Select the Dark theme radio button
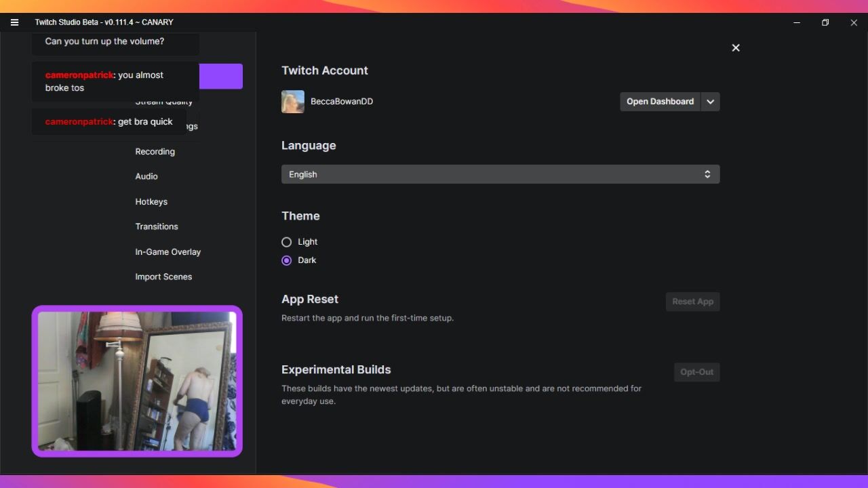Image resolution: width=868 pixels, height=488 pixels. tap(287, 260)
